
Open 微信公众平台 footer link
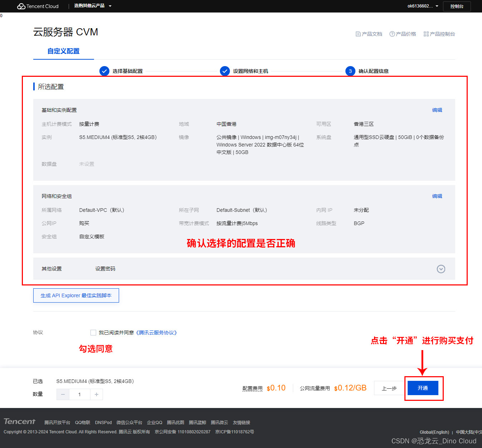point(129,423)
